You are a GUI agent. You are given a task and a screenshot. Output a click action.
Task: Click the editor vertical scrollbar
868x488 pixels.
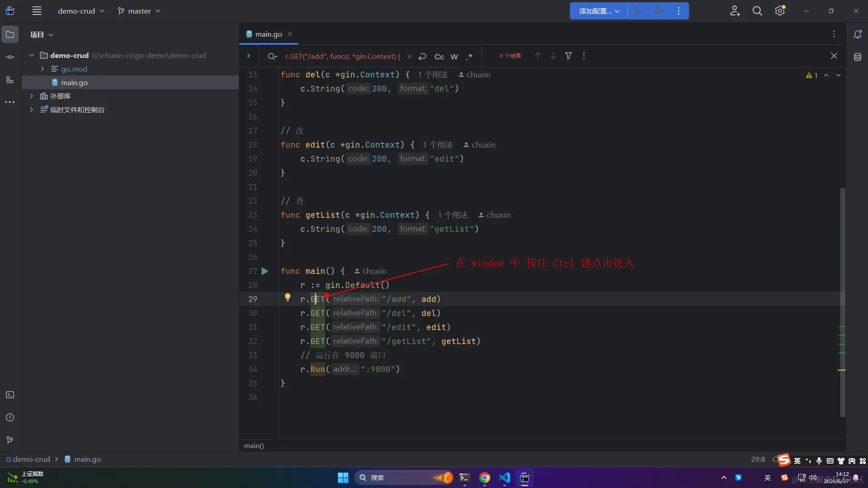843,302
